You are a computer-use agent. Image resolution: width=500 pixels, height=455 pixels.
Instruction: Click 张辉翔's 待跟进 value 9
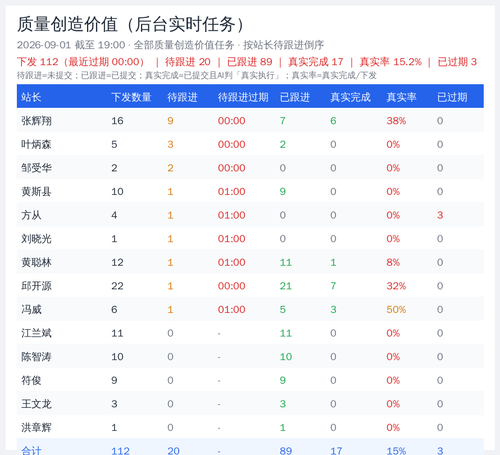pos(170,121)
